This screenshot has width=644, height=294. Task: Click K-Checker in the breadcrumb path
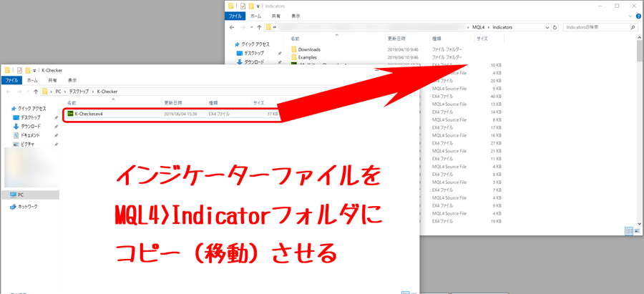(x=107, y=92)
